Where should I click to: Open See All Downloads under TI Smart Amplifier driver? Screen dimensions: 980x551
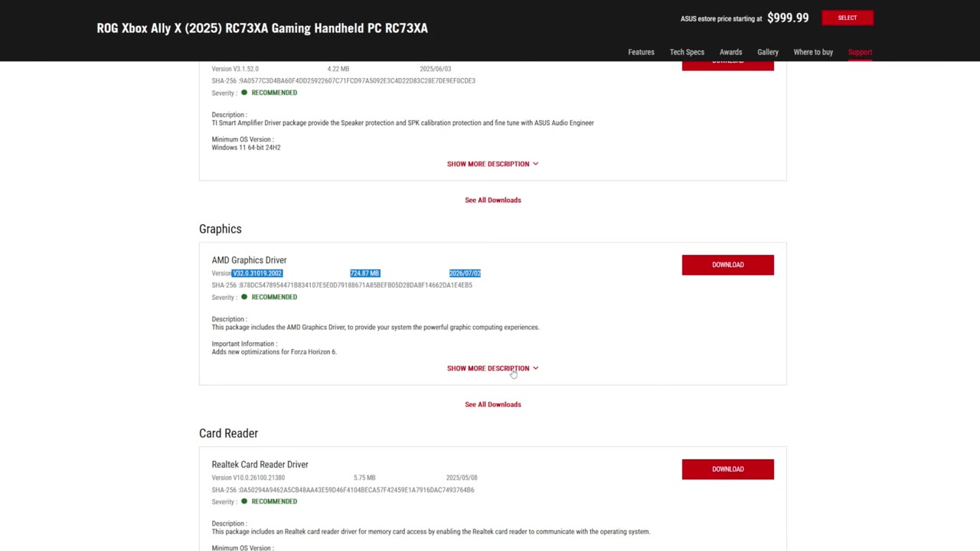click(x=493, y=200)
